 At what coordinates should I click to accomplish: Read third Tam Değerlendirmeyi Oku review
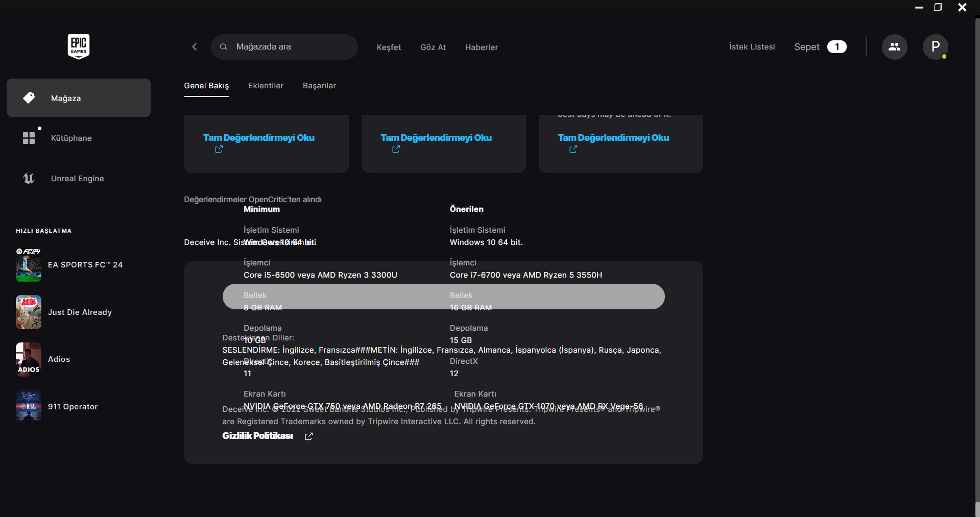[613, 138]
